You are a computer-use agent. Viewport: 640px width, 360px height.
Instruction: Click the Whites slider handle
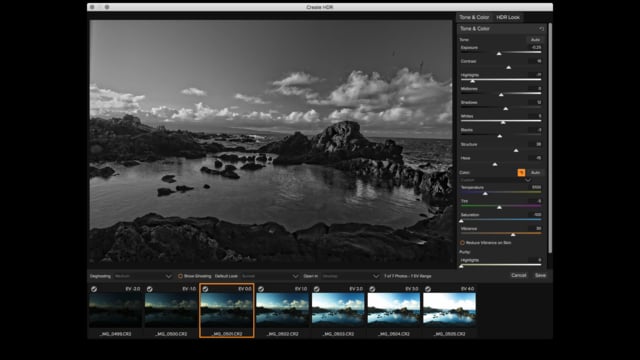click(x=503, y=122)
